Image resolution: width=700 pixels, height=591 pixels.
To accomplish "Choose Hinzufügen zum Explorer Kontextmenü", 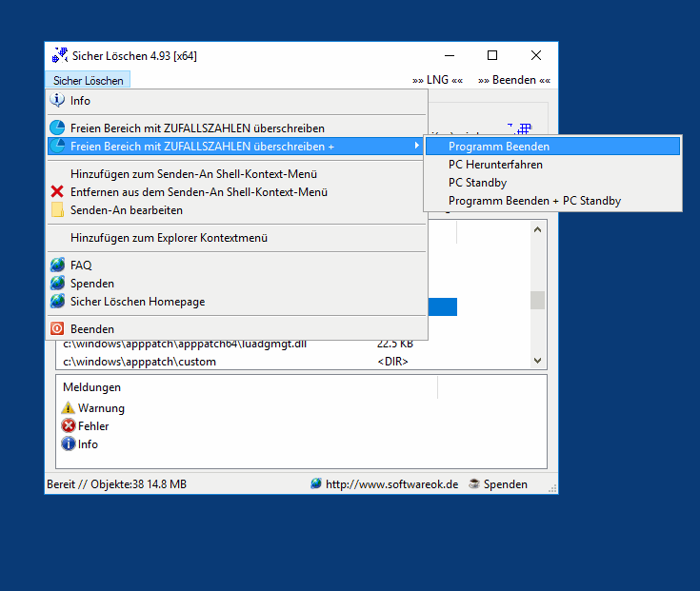I will (237, 238).
